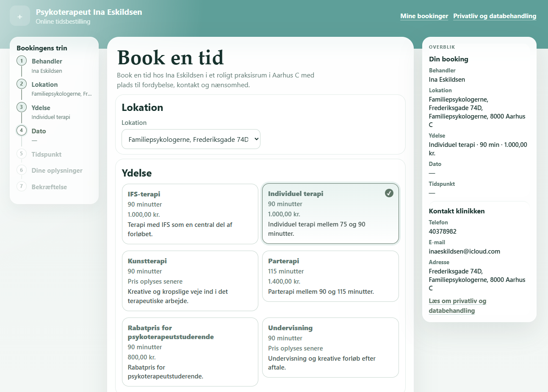The width and height of the screenshot is (548, 392).
Task: Select the IFS-terapi service card
Action: tap(190, 214)
